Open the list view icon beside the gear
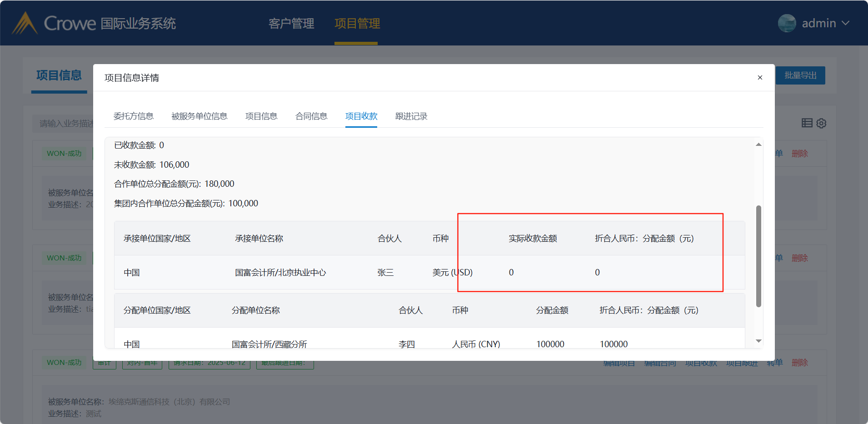Screen dimensions: 868x424 807,123
